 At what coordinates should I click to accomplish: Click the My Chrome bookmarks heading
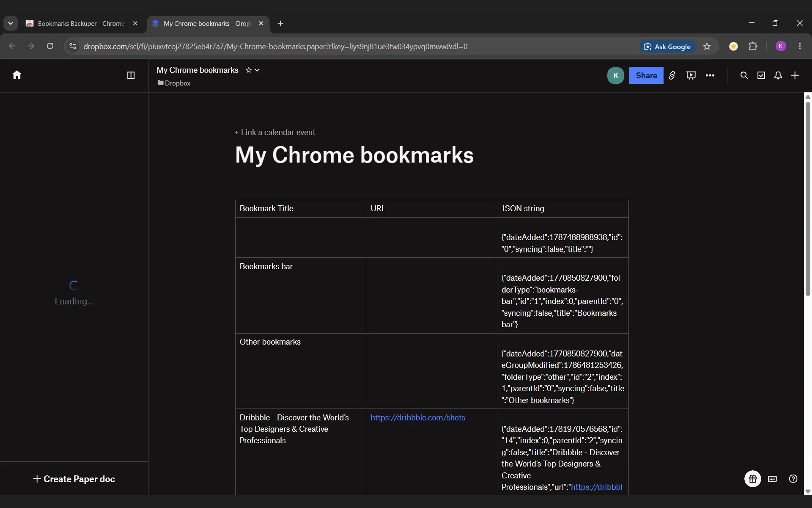tap(354, 155)
